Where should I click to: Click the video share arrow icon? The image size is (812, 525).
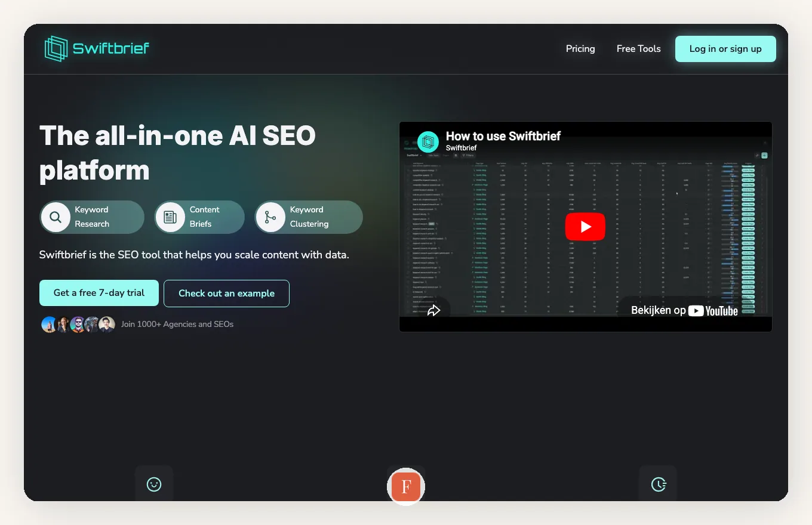434,310
